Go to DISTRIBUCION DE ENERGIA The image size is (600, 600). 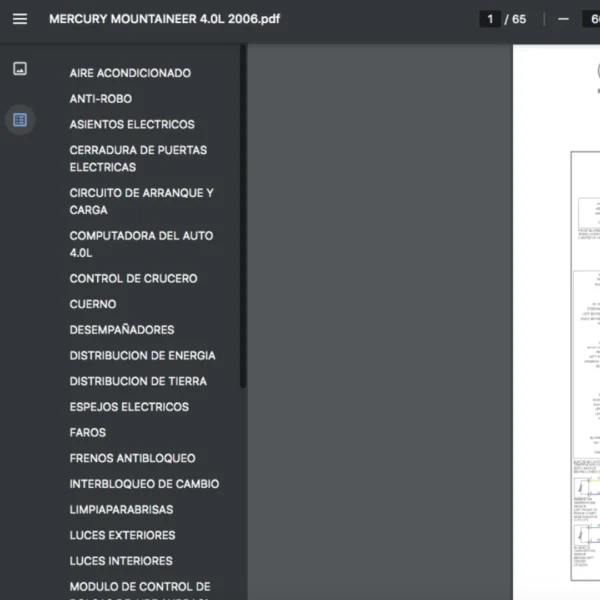coord(142,356)
